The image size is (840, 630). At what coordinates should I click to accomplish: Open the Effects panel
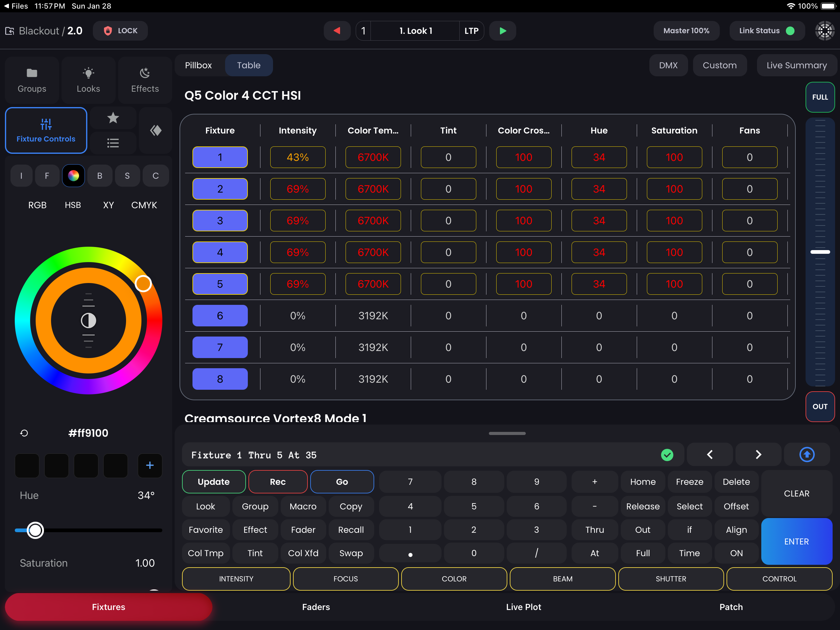coord(145,80)
